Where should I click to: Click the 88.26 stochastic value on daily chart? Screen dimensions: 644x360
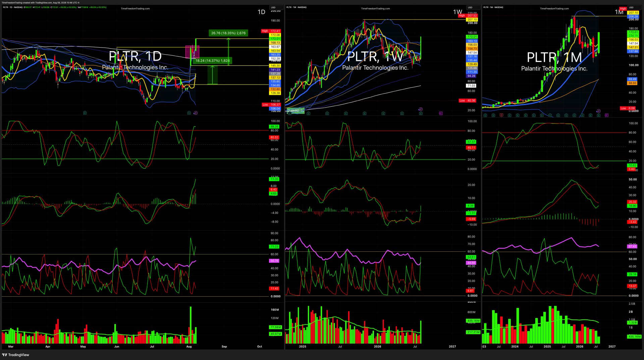(274, 127)
